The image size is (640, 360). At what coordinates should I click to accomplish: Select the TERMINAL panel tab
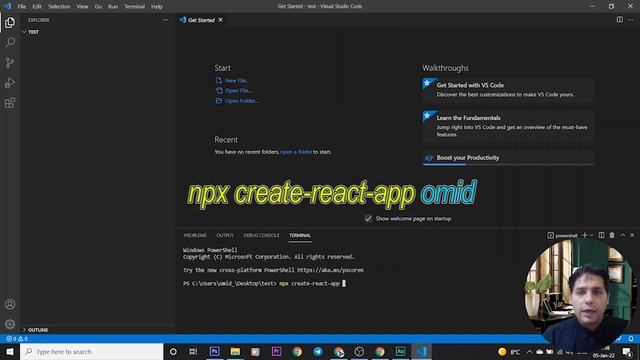[300, 236]
